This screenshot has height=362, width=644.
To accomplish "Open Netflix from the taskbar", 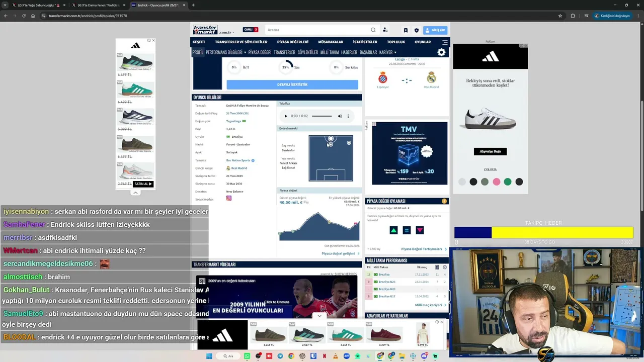I will coord(325,356).
